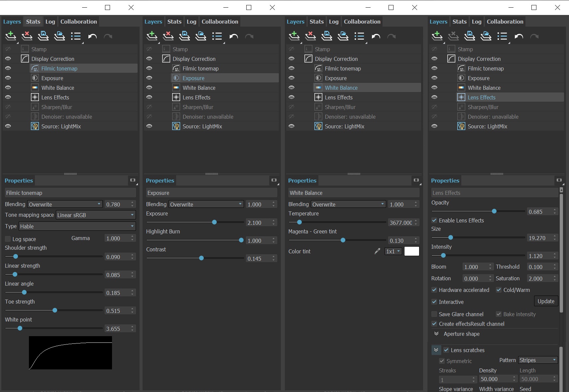Click the White point value field

[x=117, y=328]
